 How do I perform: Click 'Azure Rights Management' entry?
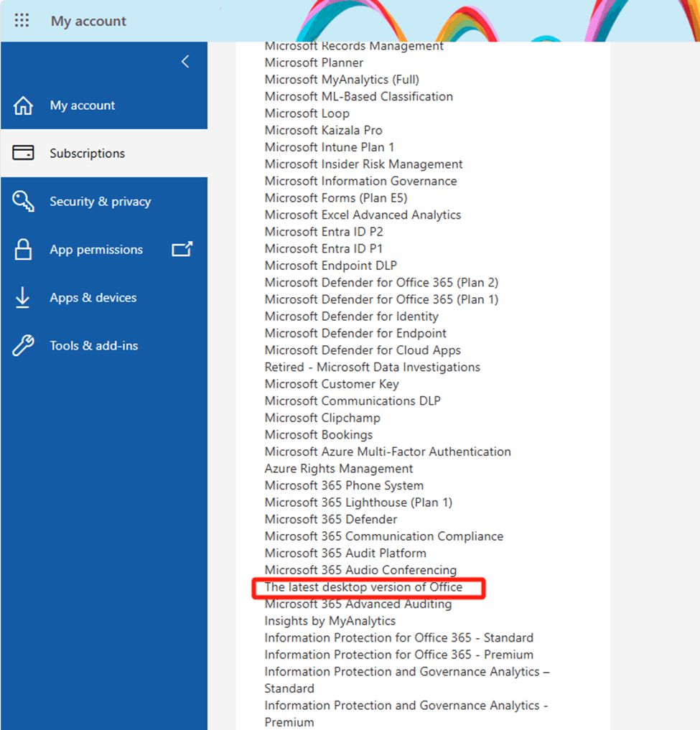pos(339,469)
